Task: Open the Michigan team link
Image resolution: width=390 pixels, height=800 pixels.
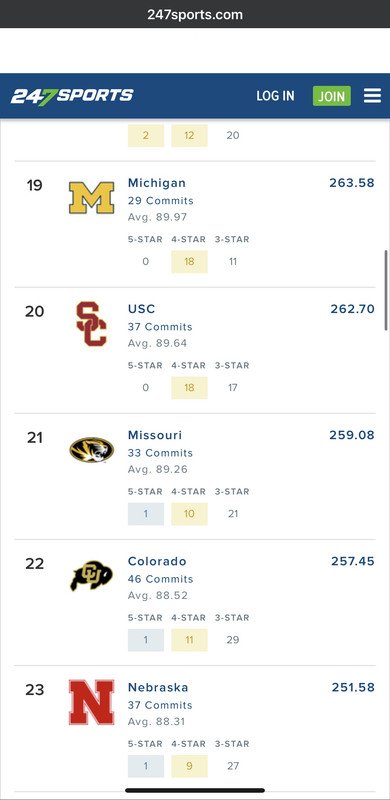Action: coord(157,183)
